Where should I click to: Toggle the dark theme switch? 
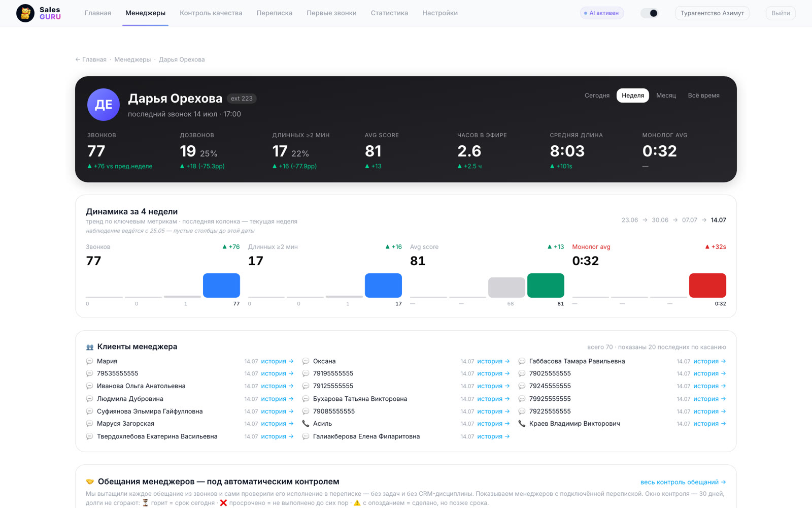[650, 13]
